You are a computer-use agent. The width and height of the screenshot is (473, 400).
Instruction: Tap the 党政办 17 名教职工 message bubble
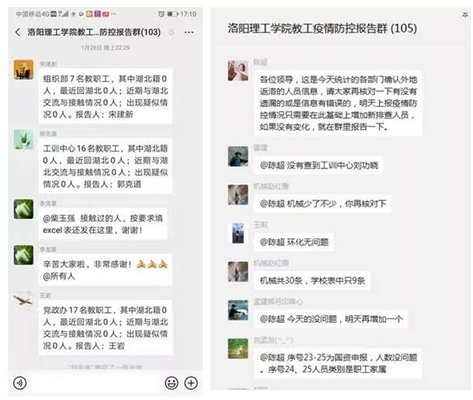click(105, 328)
